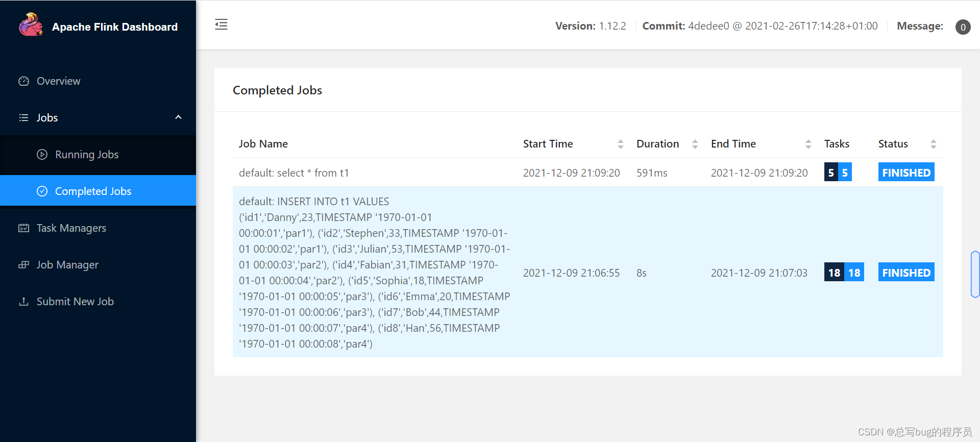The height and width of the screenshot is (442, 980).
Task: Click the Status column label
Action: [893, 144]
